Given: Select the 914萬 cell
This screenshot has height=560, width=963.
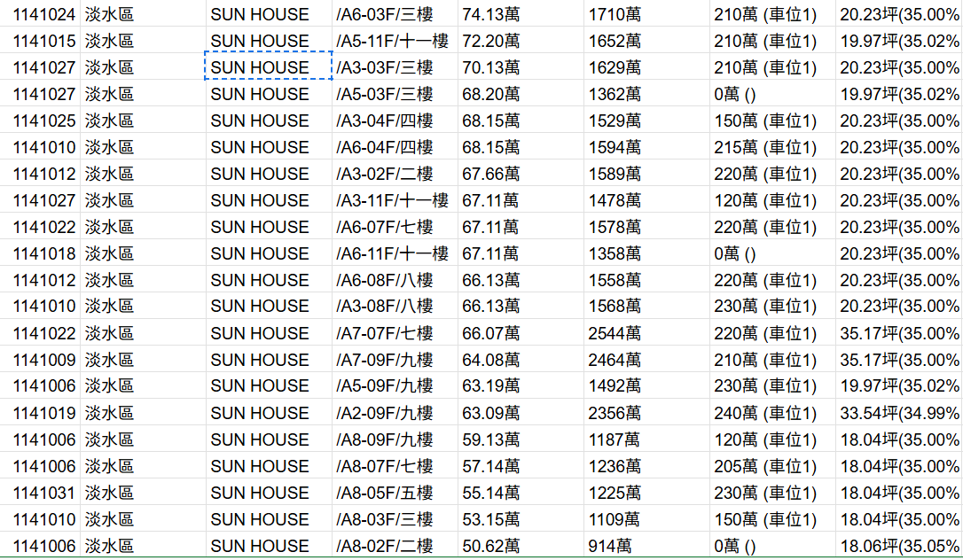Looking at the screenshot, I should click(x=646, y=545).
